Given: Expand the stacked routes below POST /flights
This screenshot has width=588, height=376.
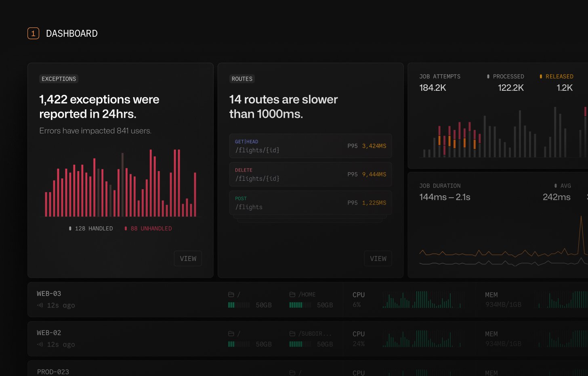Looking at the screenshot, I should coord(310,219).
